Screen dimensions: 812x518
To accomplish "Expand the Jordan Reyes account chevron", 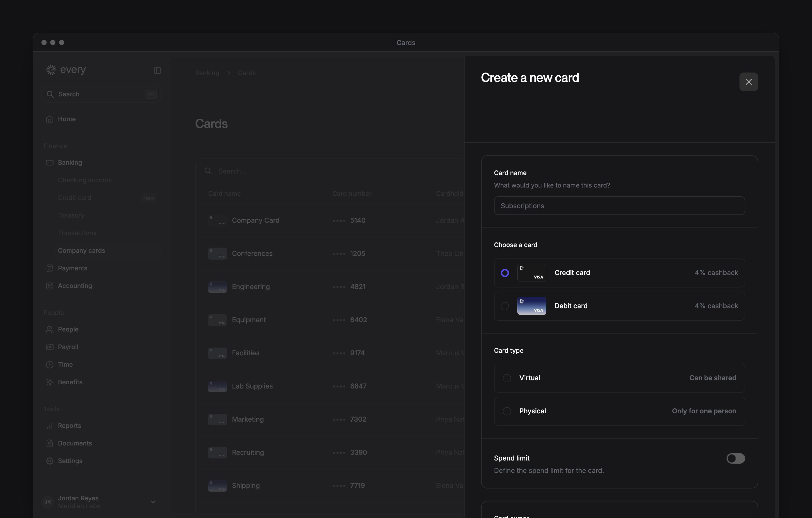I will pos(153,502).
